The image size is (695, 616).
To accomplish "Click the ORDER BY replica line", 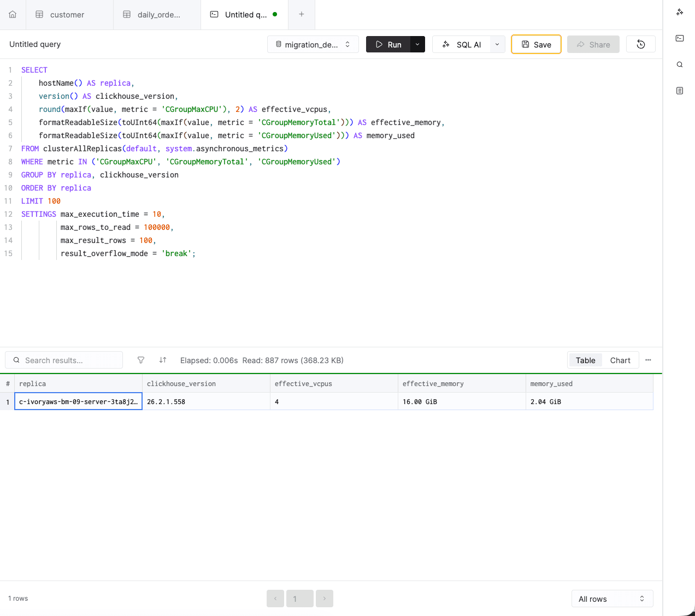I will (56, 188).
